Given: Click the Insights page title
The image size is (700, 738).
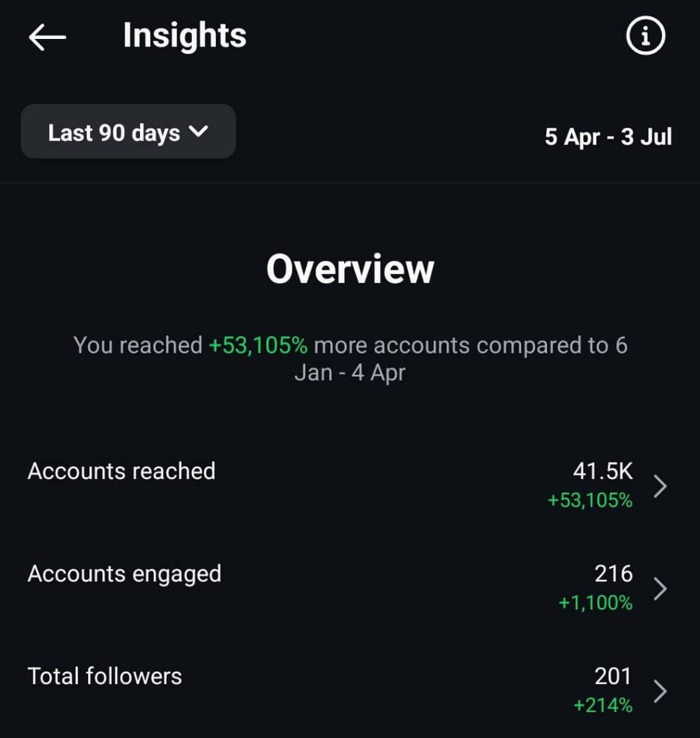Looking at the screenshot, I should (x=184, y=36).
